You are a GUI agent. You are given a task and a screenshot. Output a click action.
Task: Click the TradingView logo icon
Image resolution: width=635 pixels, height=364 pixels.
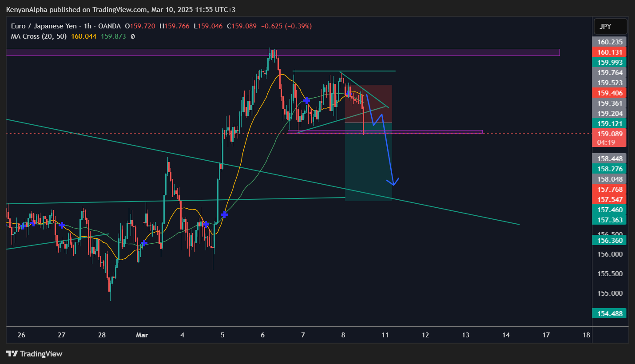[x=12, y=354]
